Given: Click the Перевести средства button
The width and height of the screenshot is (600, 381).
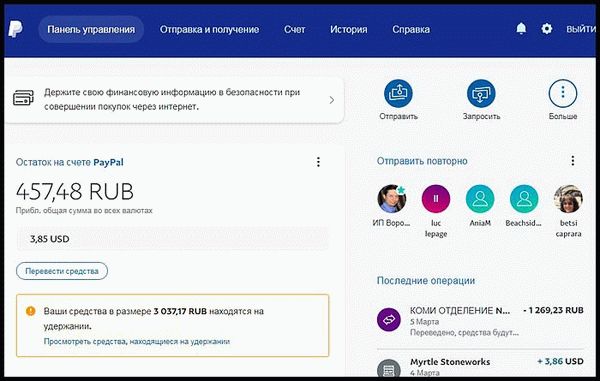Looking at the screenshot, I should 62,271.
